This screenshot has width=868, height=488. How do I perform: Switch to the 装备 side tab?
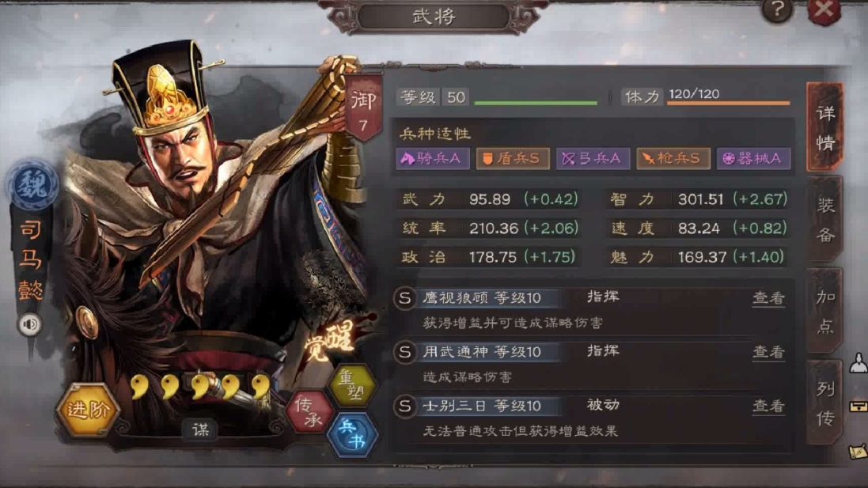coord(824,220)
